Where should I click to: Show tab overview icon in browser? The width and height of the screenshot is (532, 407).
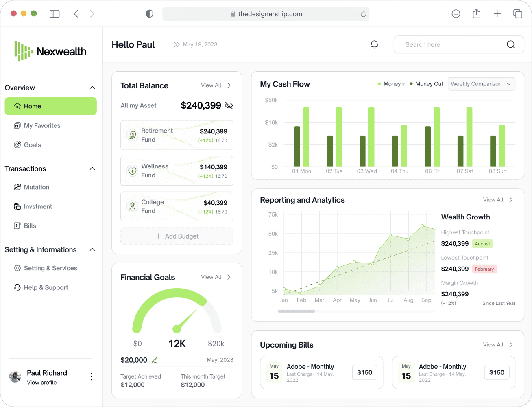(518, 14)
